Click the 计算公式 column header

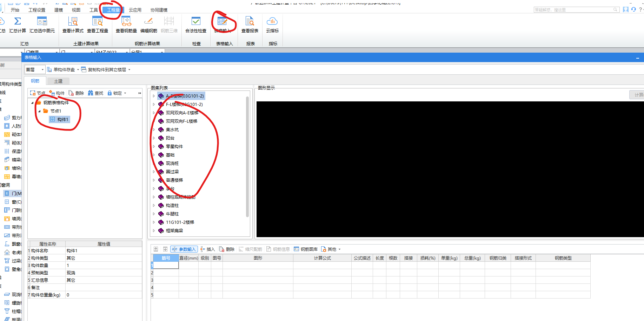tap(322, 258)
